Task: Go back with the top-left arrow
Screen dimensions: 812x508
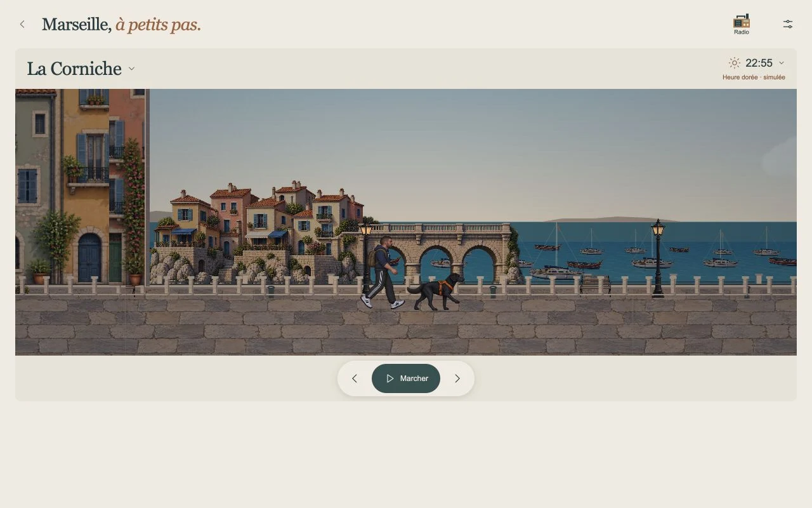Action: pos(22,24)
